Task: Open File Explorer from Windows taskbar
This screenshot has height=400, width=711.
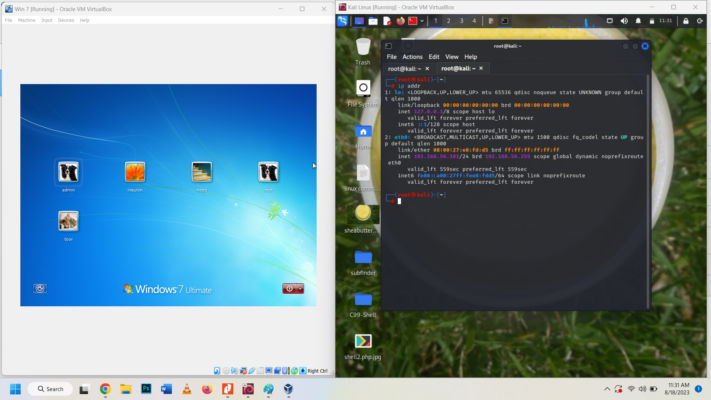Action: point(126,389)
